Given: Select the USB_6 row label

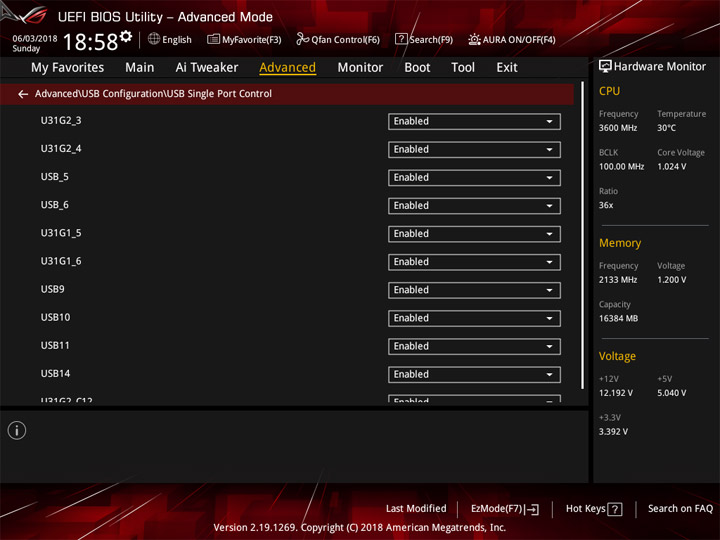Looking at the screenshot, I should [x=55, y=205].
